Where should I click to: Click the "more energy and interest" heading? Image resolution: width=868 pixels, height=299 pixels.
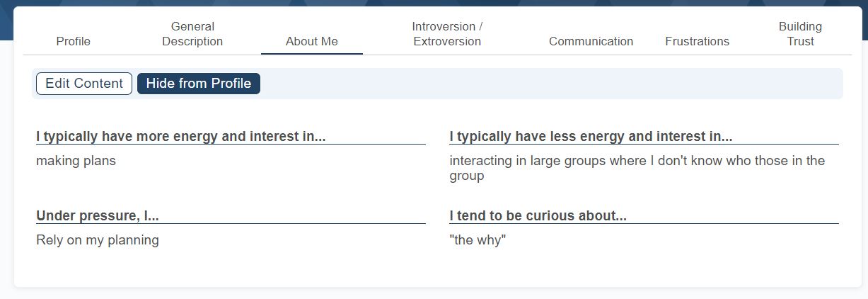coord(181,136)
